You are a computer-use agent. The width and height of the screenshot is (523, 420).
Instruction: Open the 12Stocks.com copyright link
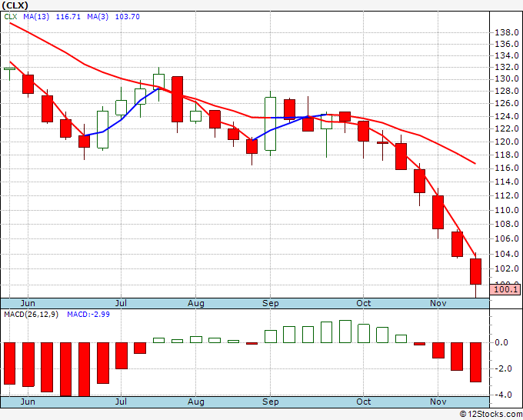491,415
